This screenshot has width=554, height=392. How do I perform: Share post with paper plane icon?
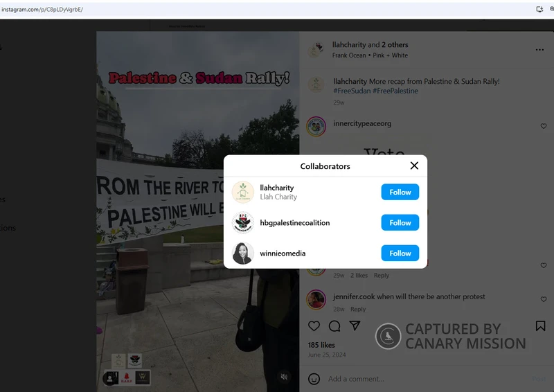tap(355, 326)
